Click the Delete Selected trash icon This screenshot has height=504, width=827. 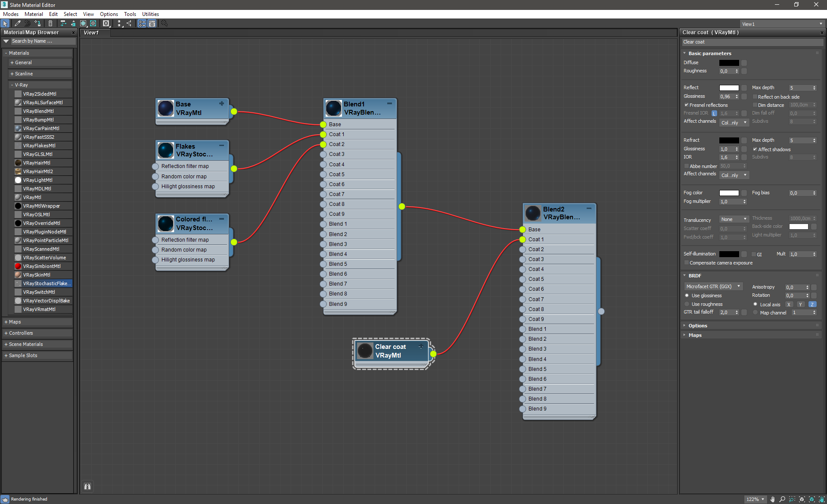50,24
